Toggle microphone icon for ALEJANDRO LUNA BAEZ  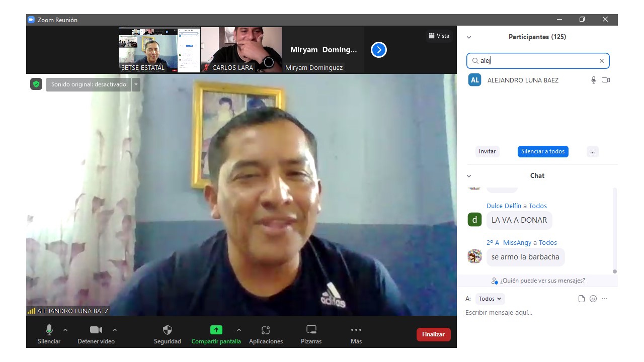[594, 80]
